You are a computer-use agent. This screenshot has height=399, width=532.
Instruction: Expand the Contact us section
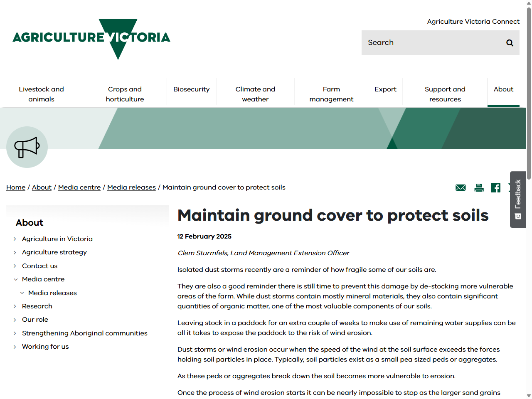point(16,266)
